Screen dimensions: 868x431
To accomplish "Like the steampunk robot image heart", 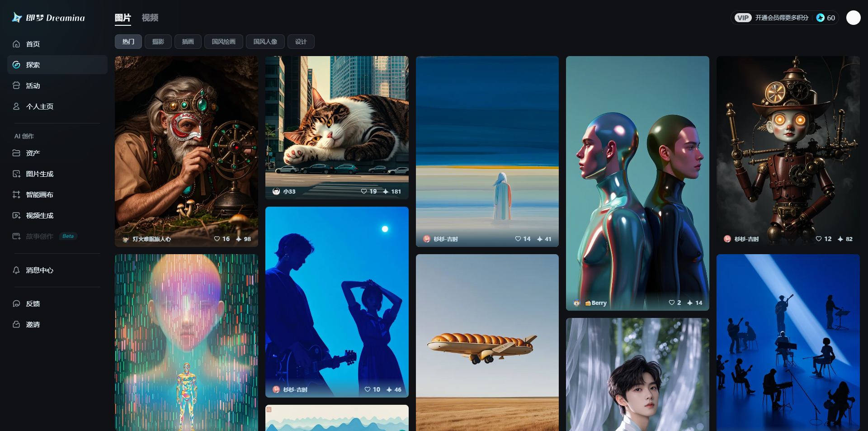I will pyautogui.click(x=818, y=239).
